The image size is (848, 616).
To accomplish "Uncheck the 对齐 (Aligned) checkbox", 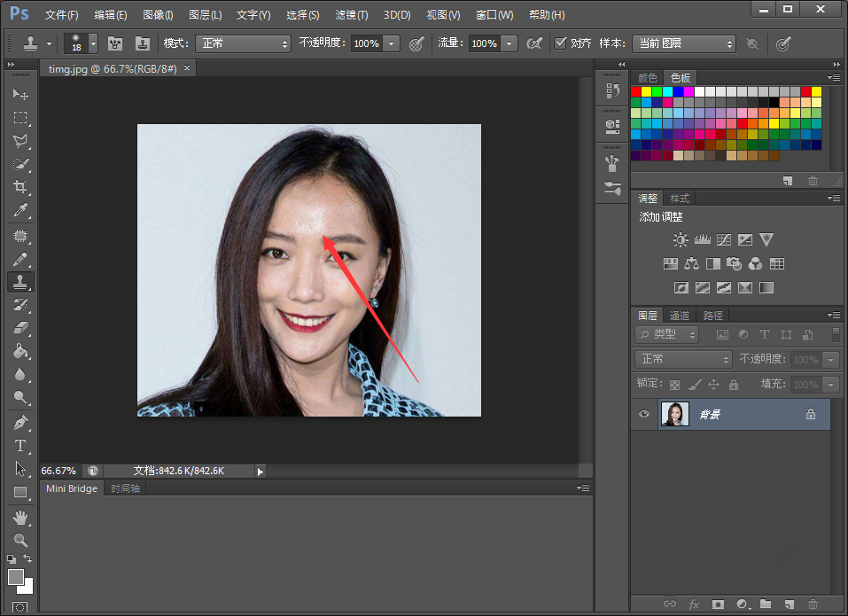I will click(560, 43).
